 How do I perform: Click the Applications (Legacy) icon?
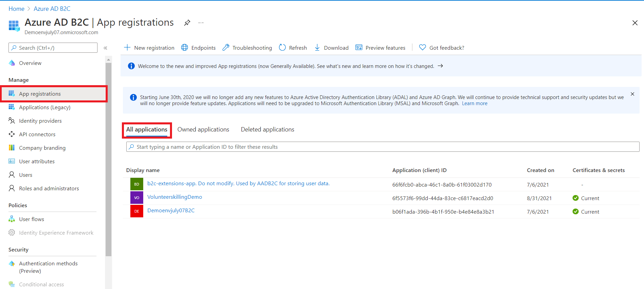coord(12,107)
